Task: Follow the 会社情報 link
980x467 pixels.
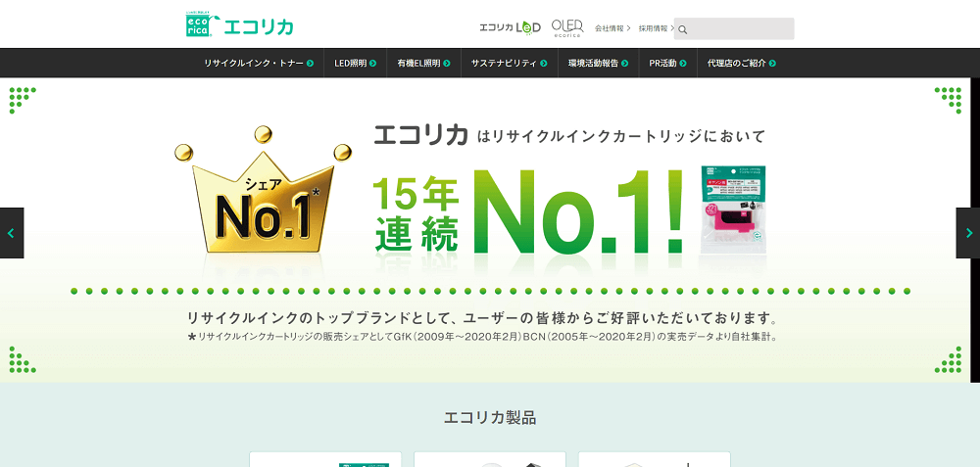Action: 612,28
